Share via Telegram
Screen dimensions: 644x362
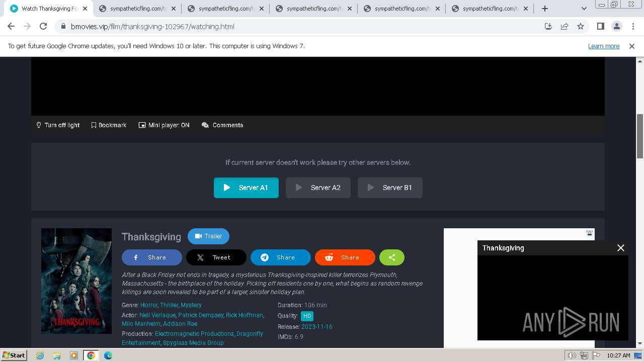click(x=281, y=257)
